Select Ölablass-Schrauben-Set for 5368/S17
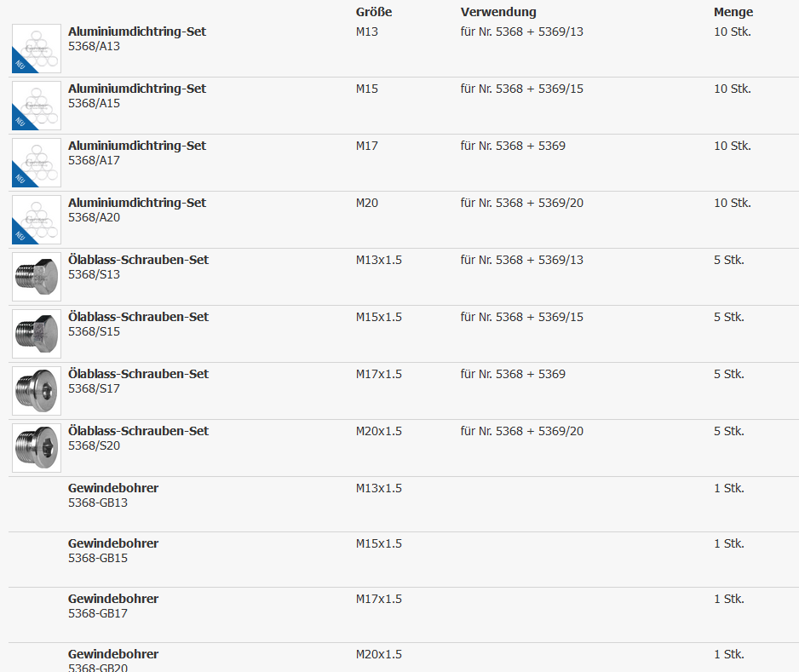This screenshot has height=672, width=799. click(138, 374)
